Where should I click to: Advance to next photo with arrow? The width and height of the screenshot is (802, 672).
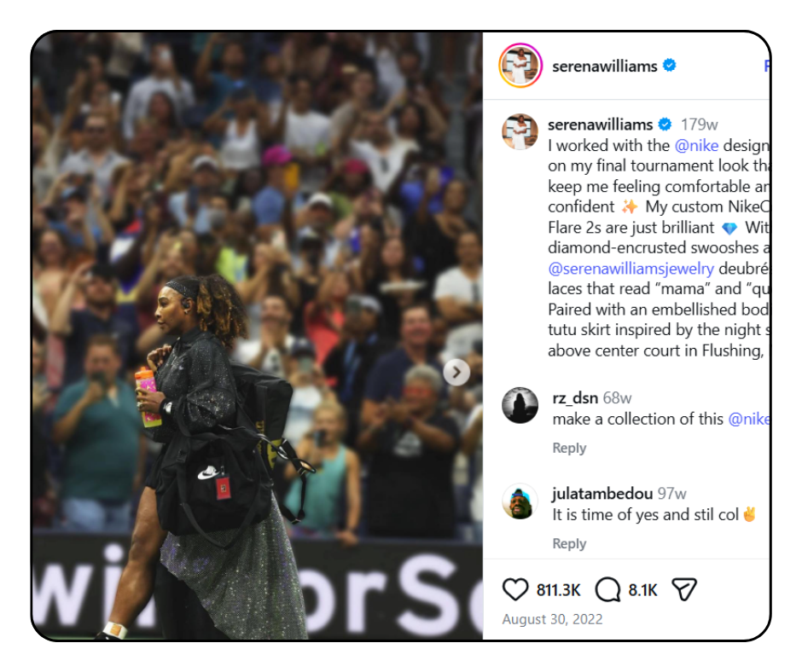tap(456, 373)
